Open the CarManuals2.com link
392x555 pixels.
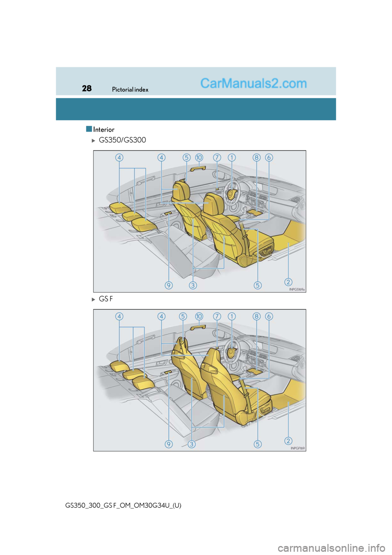[x=253, y=83]
